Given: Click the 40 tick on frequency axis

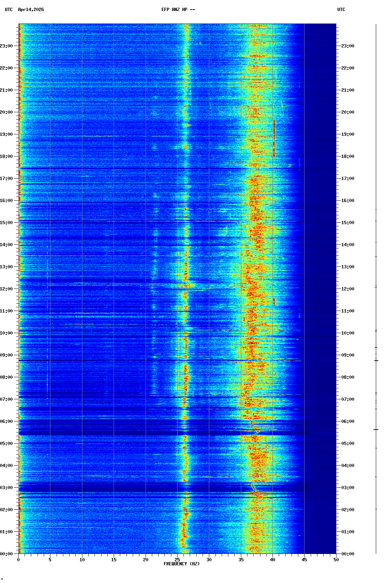Looking at the screenshot, I should 272,560.
